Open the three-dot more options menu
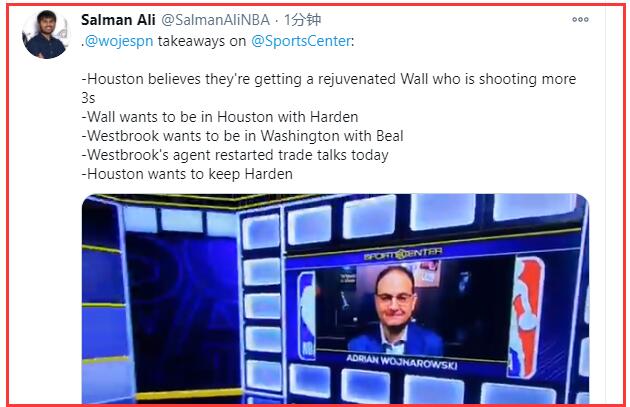 point(580,19)
